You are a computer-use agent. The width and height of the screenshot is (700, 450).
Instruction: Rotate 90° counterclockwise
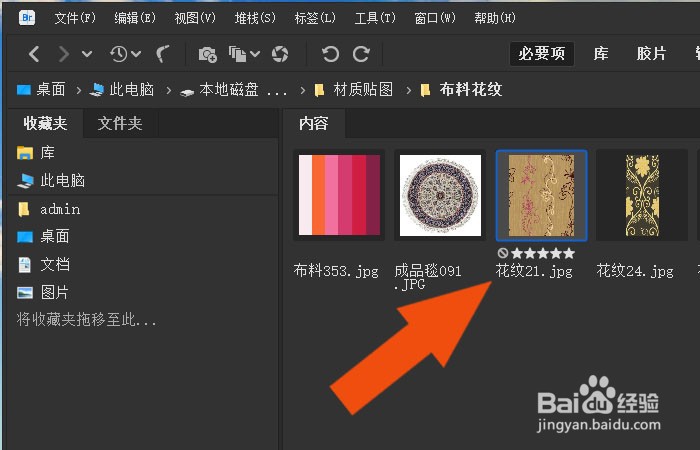tap(330, 54)
